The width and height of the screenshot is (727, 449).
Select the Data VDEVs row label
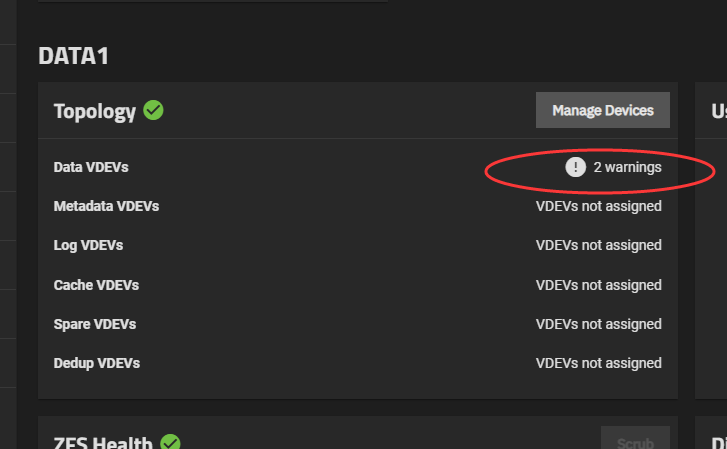pyautogui.click(x=91, y=167)
